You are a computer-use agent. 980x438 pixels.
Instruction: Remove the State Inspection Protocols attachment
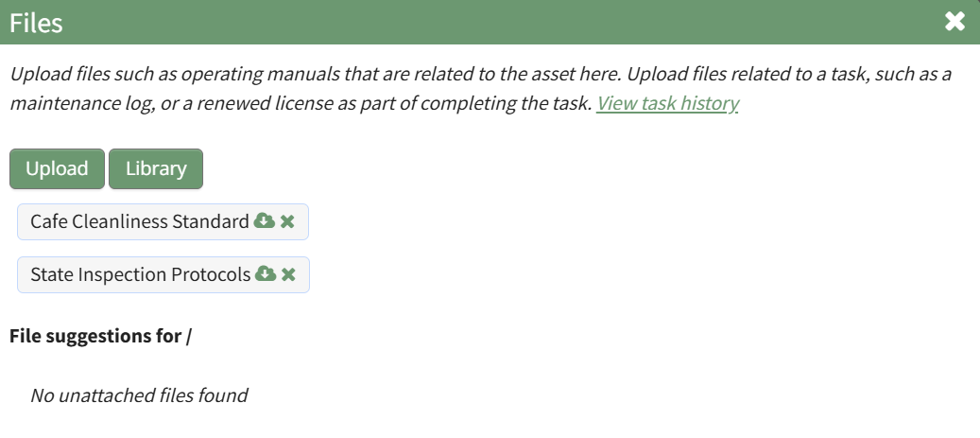tap(289, 274)
